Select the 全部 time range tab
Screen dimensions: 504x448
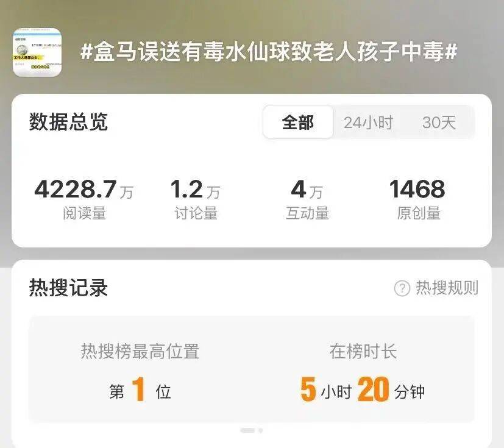tap(298, 122)
